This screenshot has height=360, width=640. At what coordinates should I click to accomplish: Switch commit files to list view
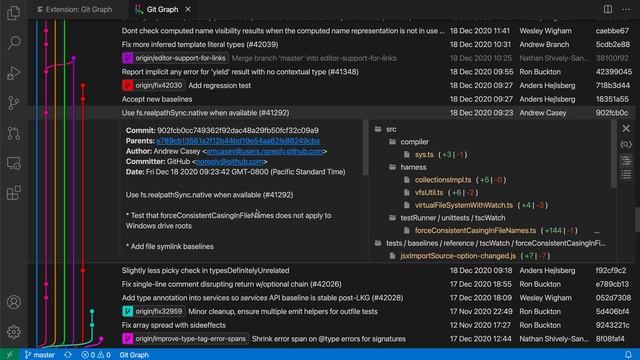coord(626,175)
